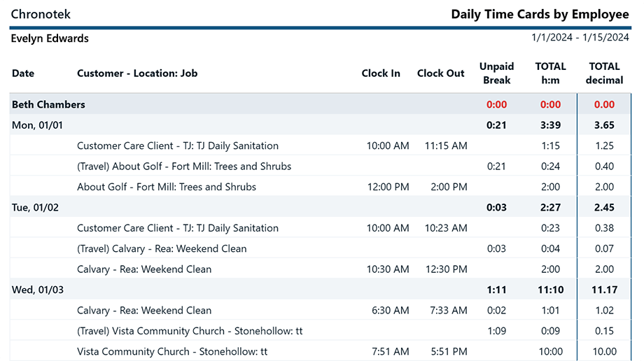Select the Evelyn Edwards name heading
The width and height of the screenshot is (644, 361).
coord(50,38)
